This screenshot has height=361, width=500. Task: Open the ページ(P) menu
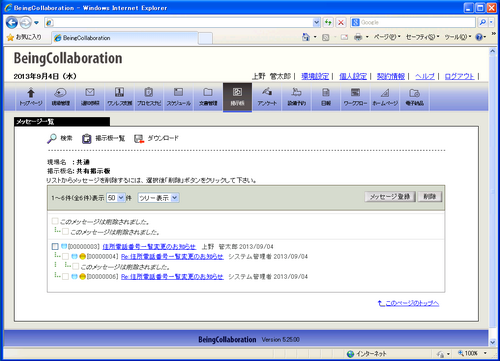387,37
